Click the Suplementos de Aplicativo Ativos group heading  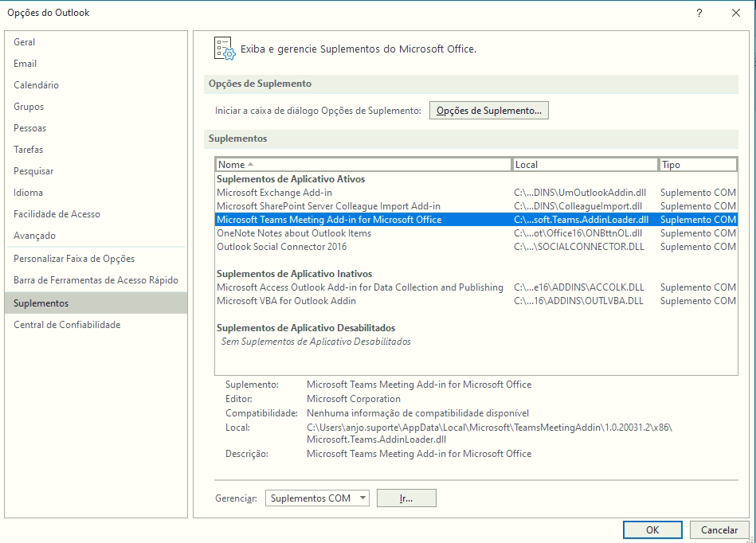(291, 179)
